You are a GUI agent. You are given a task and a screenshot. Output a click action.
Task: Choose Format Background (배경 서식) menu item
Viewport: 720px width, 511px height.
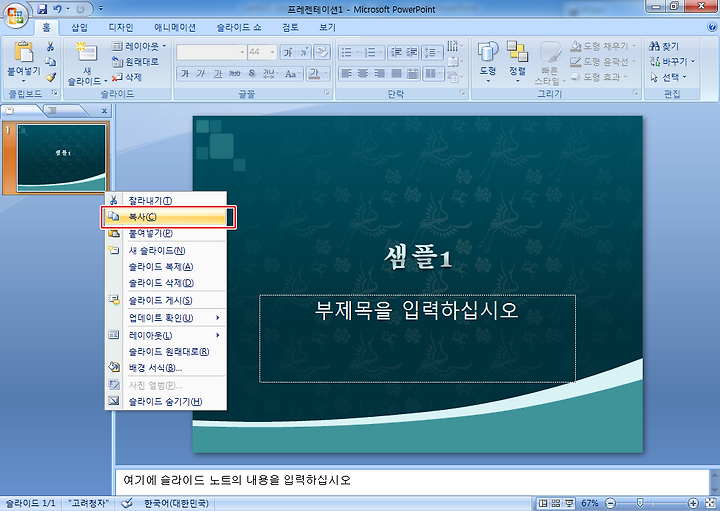165,368
